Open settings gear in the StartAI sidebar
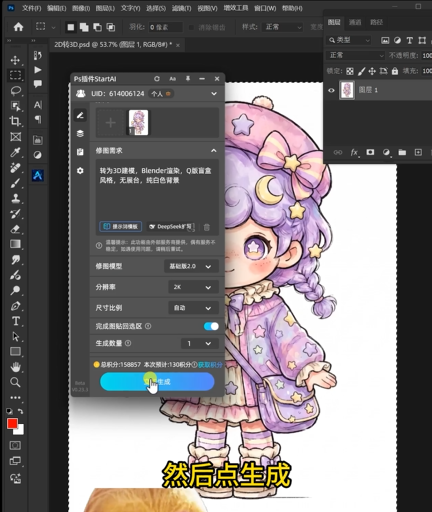The height and width of the screenshot is (512, 432). click(80, 171)
